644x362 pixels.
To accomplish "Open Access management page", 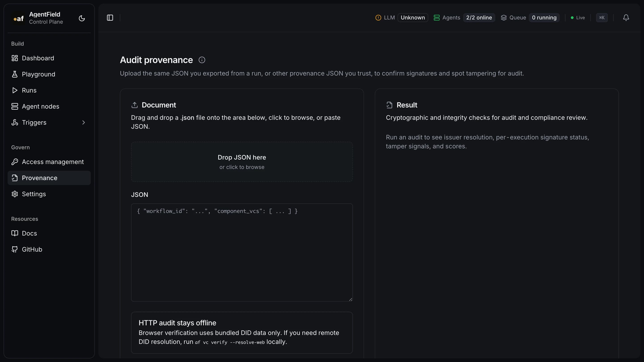I will click(x=49, y=162).
